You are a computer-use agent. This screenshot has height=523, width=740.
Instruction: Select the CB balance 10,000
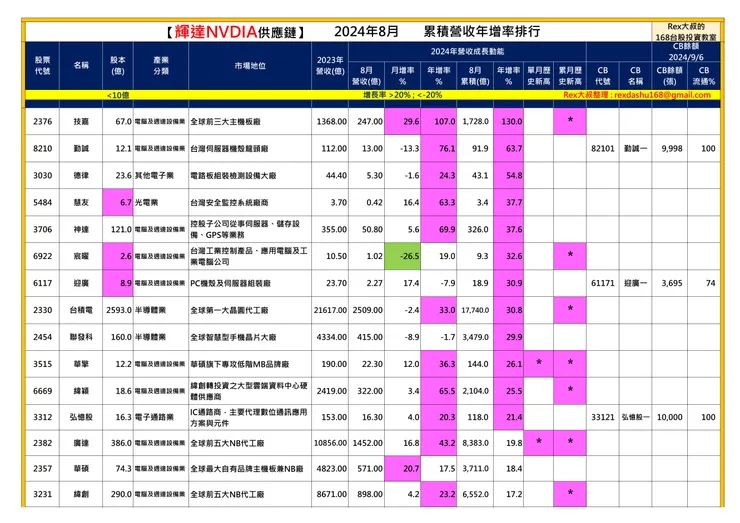(x=670, y=417)
